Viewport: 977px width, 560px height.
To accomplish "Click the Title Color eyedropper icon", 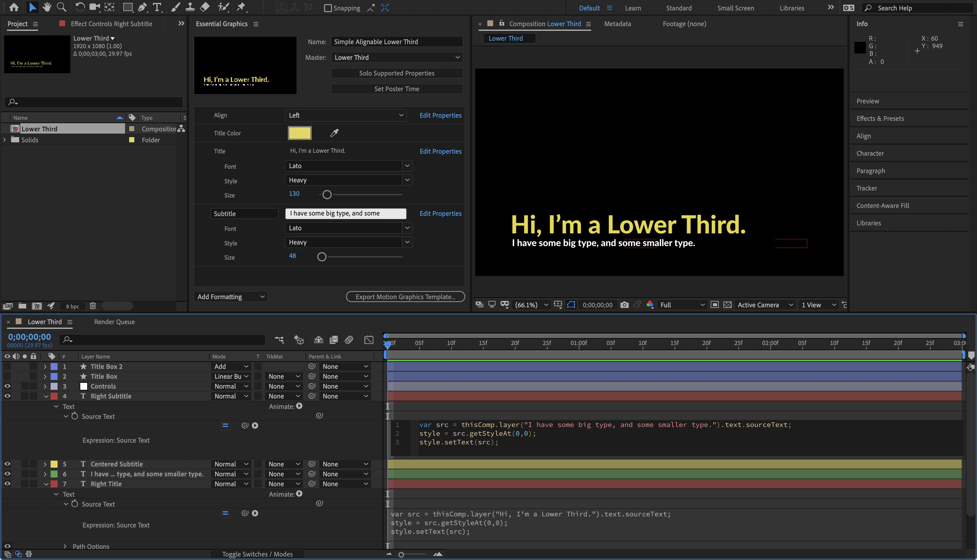I will [x=334, y=133].
